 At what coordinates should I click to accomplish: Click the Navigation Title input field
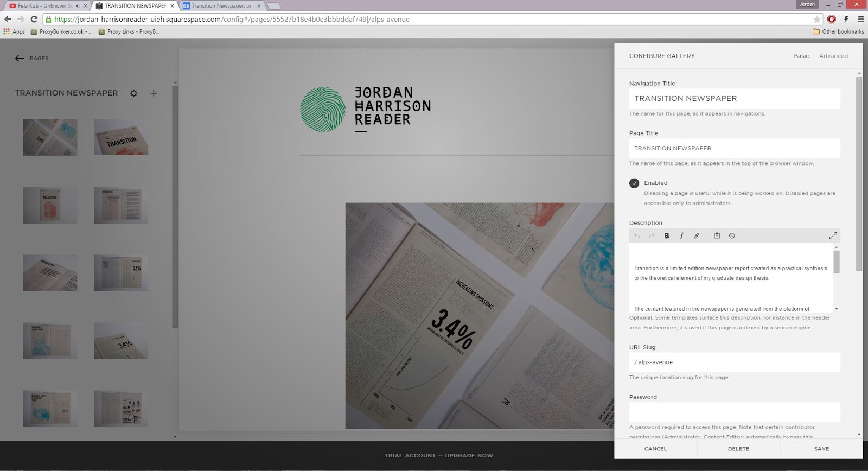click(x=735, y=98)
